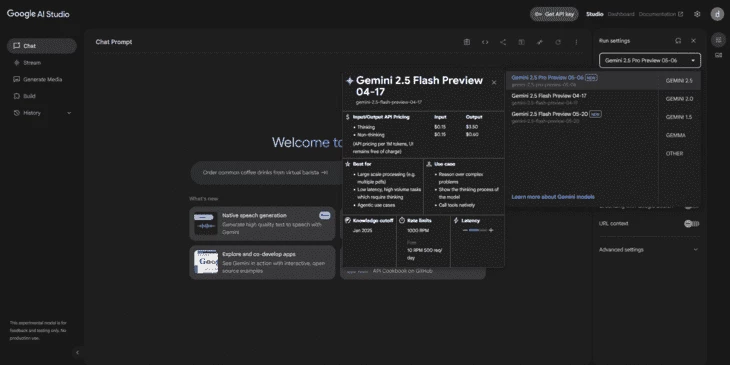Click sparkle icon beside Gemini 2.5 Flash title
This screenshot has height=365, width=730.
click(350, 81)
